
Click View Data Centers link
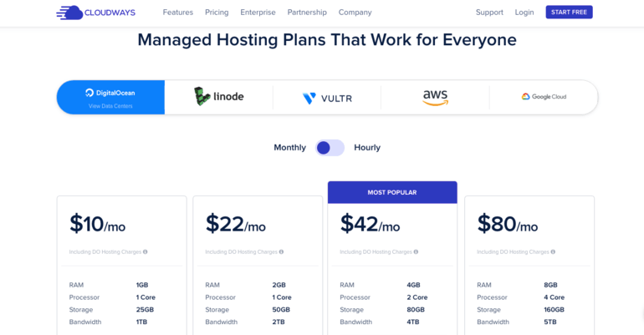pyautogui.click(x=110, y=106)
